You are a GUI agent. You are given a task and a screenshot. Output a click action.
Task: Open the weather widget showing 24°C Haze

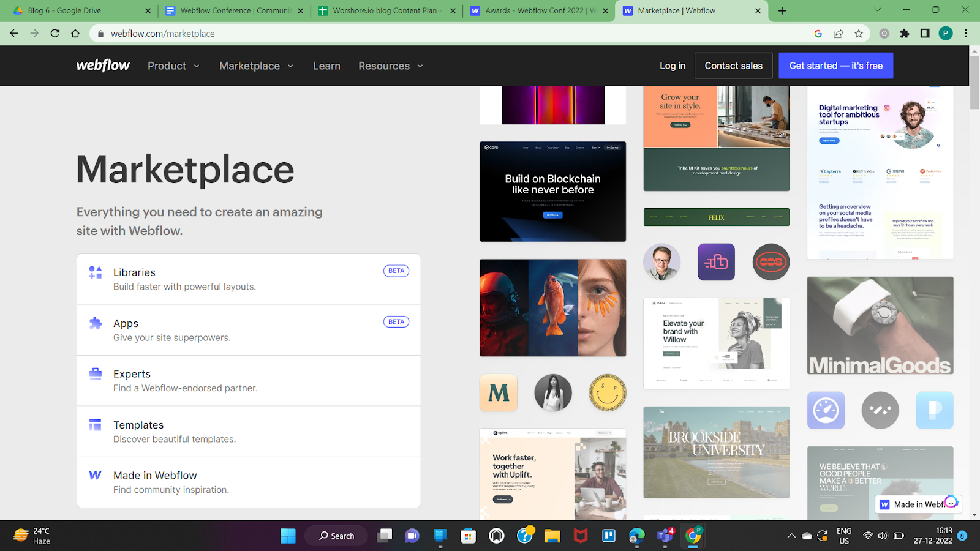(x=32, y=536)
